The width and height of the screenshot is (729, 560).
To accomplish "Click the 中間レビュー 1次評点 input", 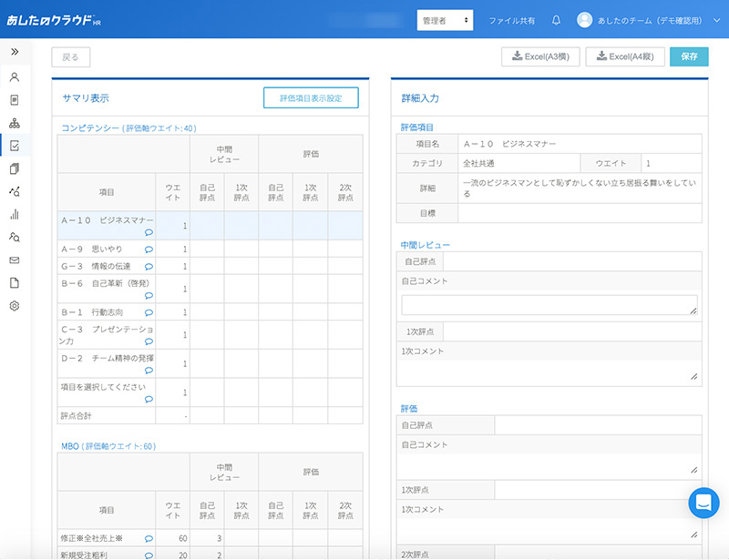I will click(x=572, y=331).
